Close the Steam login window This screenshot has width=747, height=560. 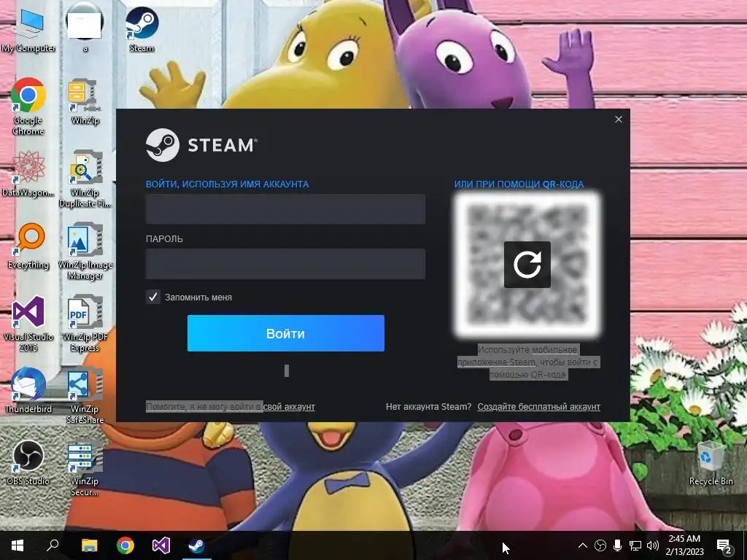tap(619, 119)
